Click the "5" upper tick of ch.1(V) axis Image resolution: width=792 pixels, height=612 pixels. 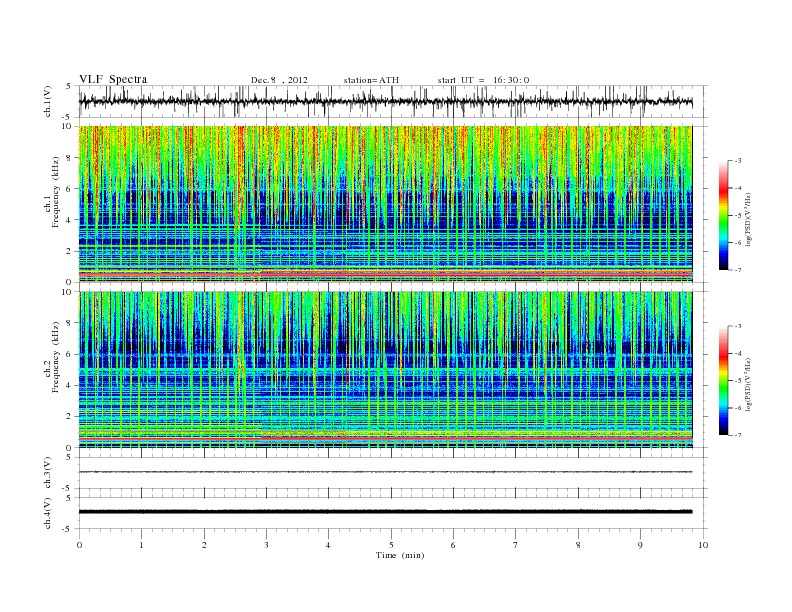click(x=69, y=86)
